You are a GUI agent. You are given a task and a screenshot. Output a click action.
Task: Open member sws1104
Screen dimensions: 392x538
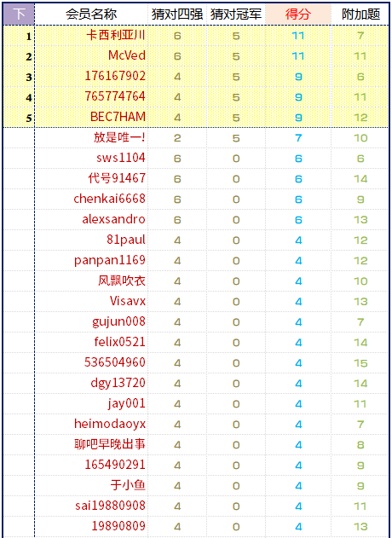click(121, 159)
